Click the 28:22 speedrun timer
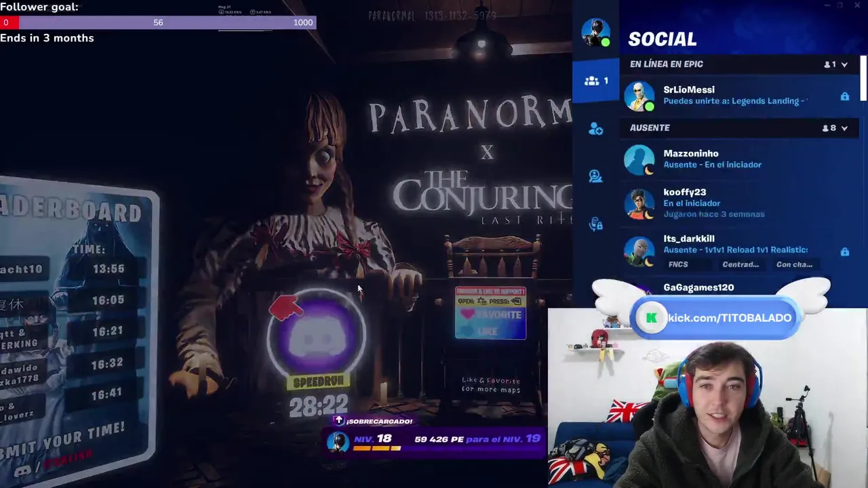The width and height of the screenshot is (868, 488). pyautogui.click(x=318, y=407)
